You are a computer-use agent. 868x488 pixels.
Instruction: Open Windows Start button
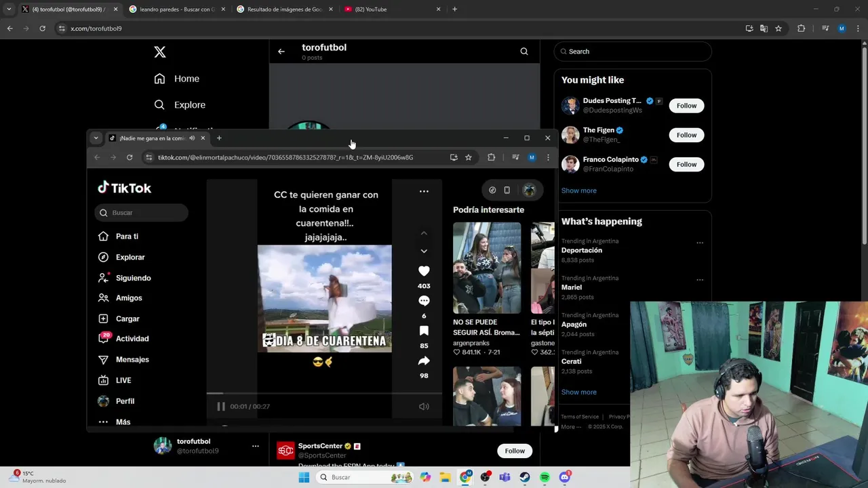point(304,477)
